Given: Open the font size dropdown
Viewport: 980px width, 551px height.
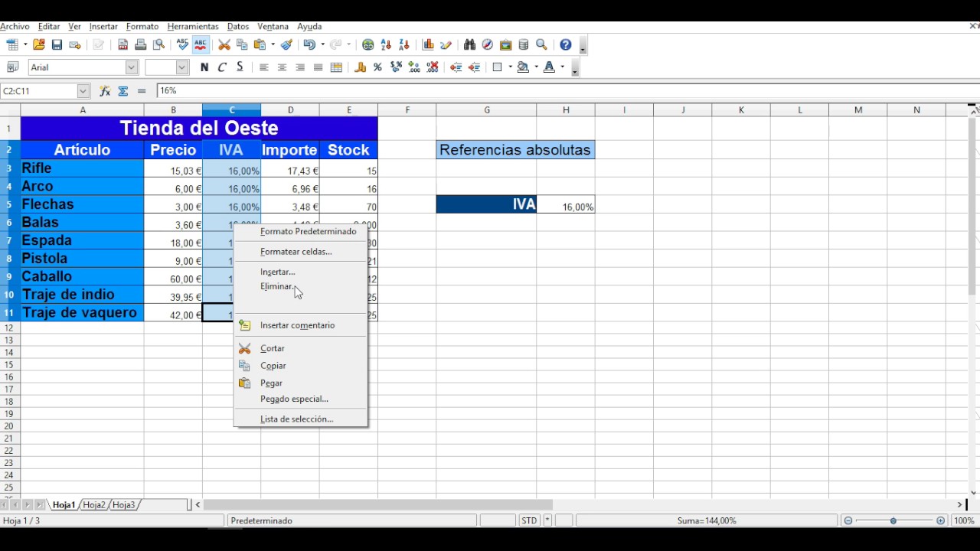Looking at the screenshot, I should pos(182,67).
